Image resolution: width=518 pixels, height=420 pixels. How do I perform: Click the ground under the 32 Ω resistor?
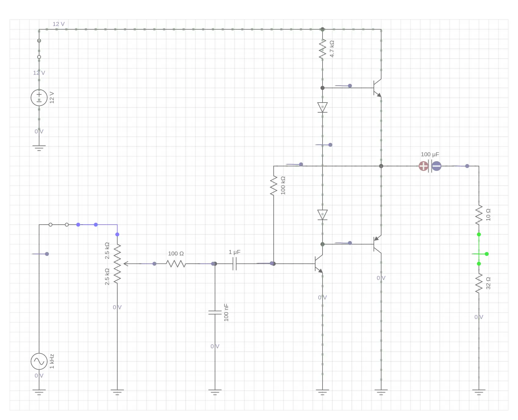(479, 392)
